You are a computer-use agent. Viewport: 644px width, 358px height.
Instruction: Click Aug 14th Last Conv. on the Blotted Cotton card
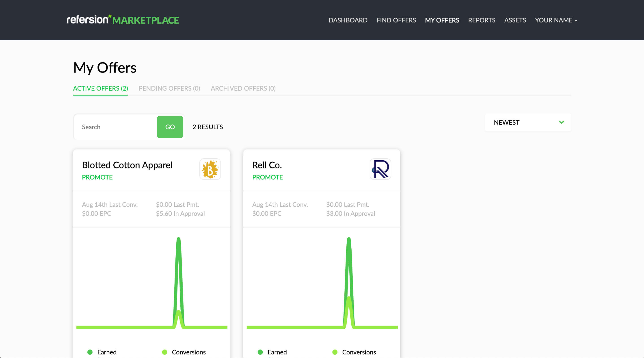click(x=110, y=204)
